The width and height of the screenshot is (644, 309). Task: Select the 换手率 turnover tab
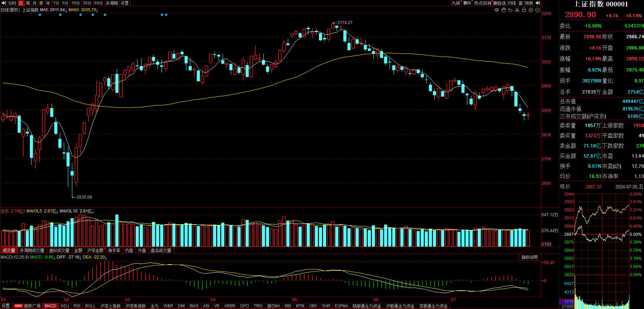(114, 251)
